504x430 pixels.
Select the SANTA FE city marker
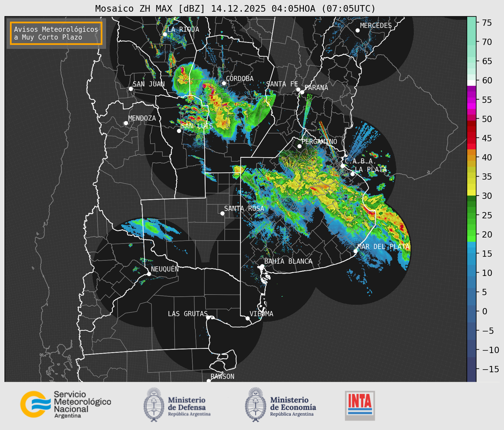pos(298,89)
